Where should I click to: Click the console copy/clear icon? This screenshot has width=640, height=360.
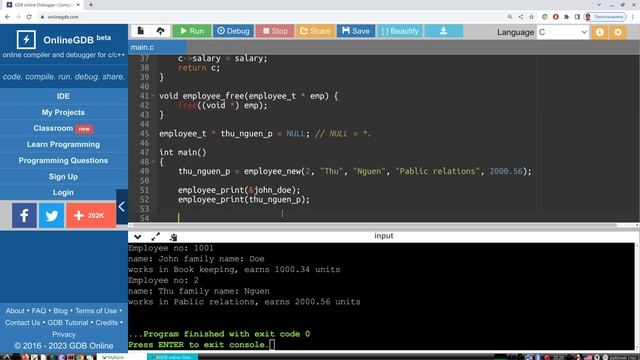coord(173,237)
